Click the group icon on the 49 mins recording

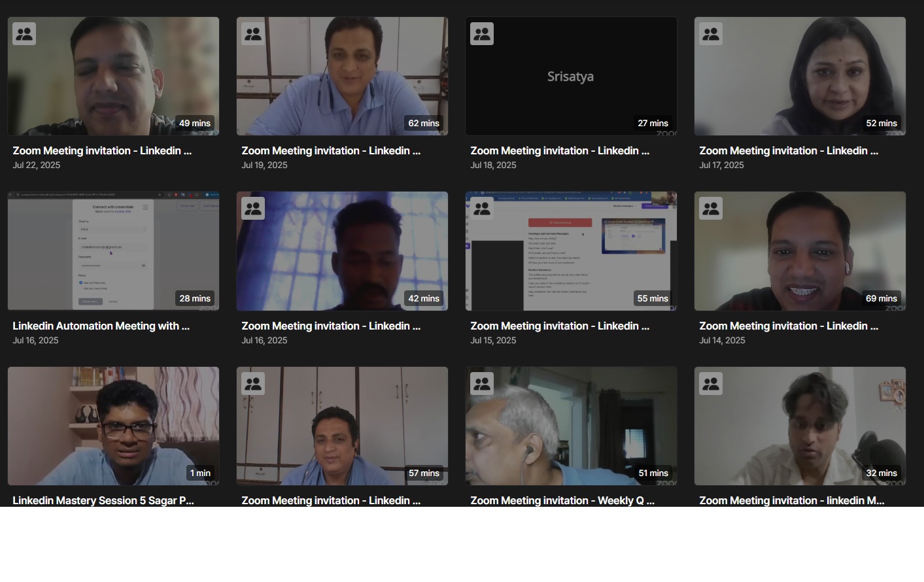tap(24, 34)
